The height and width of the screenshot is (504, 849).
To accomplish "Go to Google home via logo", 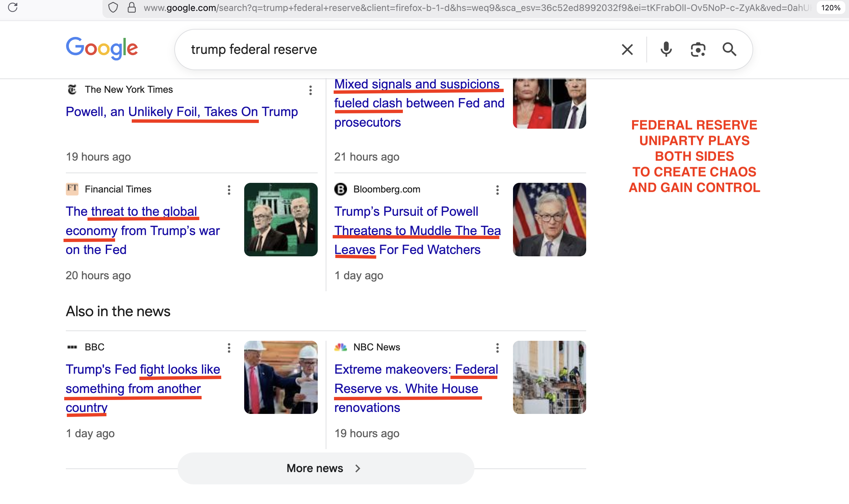I will pos(101,48).
